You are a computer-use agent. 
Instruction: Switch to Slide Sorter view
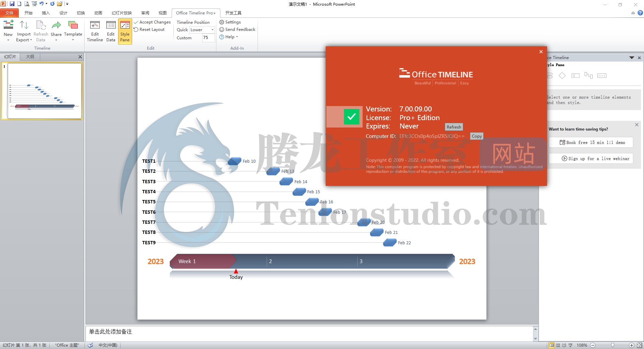(x=558, y=345)
